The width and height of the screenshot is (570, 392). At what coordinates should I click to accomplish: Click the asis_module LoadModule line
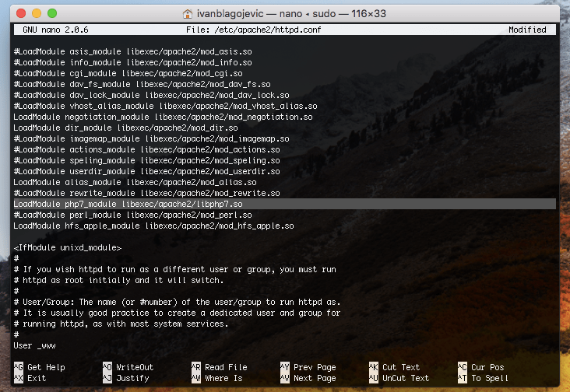click(x=132, y=51)
